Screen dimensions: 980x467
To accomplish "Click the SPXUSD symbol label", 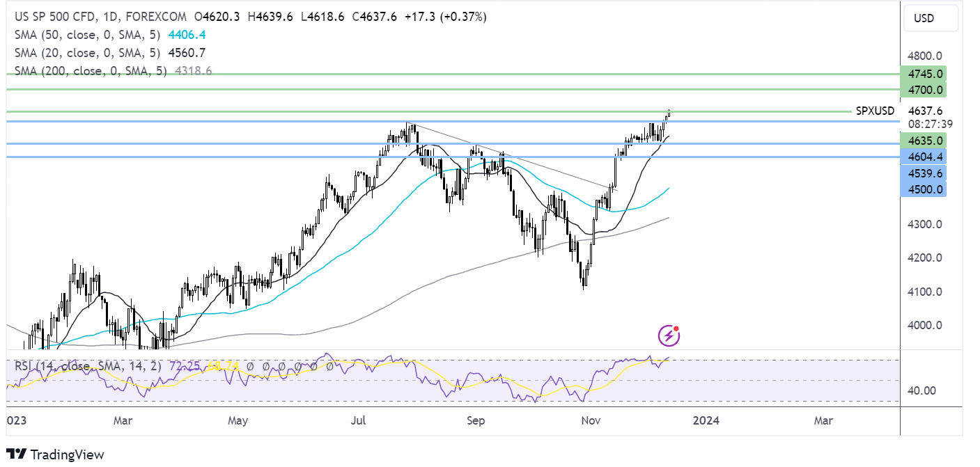I will tap(876, 111).
